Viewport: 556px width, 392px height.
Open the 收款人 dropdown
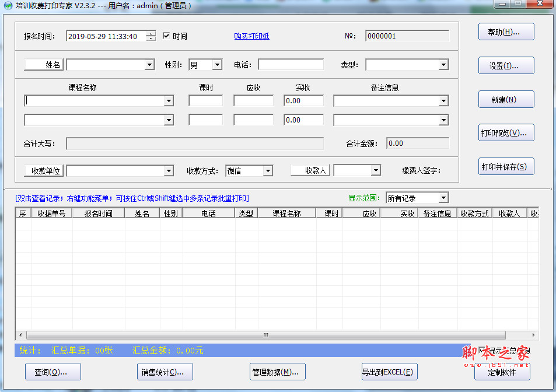pos(376,170)
